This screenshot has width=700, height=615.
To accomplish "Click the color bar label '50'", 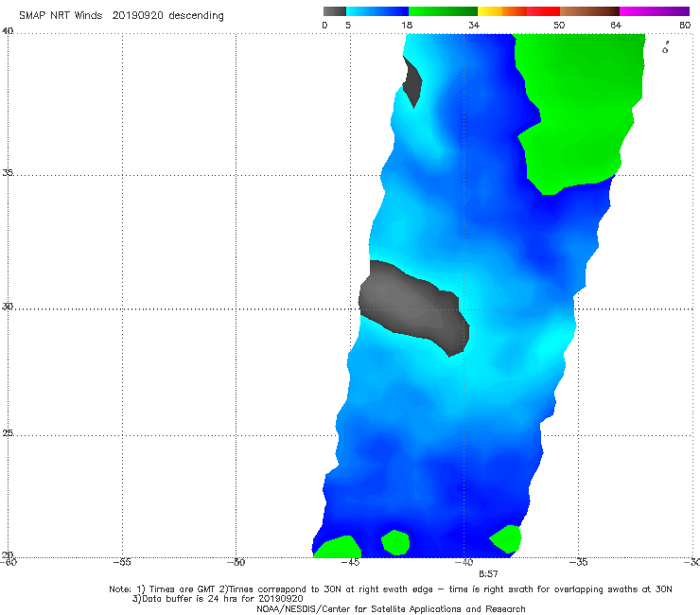I will [559, 26].
